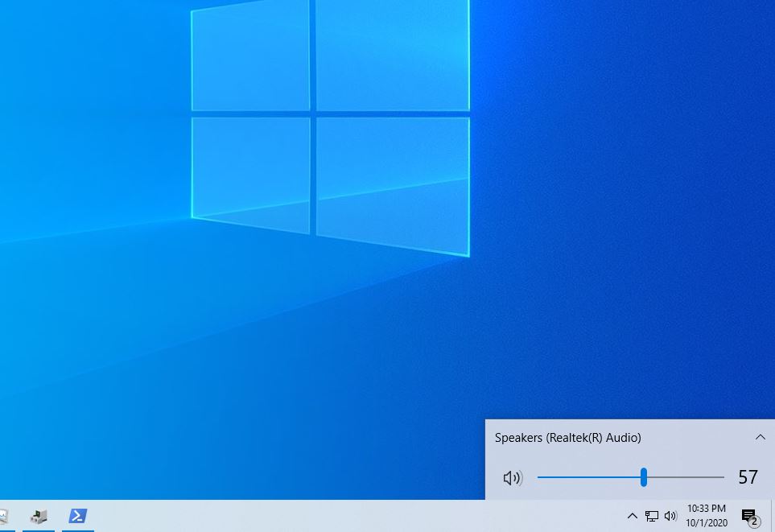
Task: Switch to Windows PowerShell on taskbar
Action: point(78,516)
